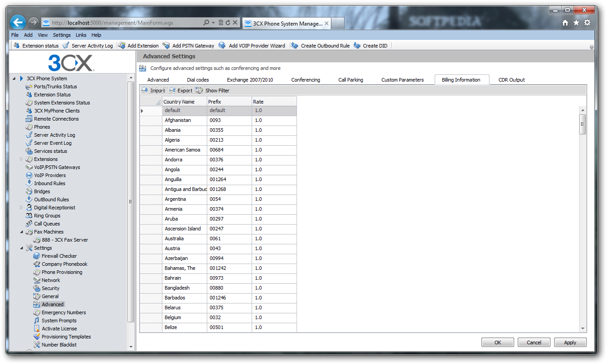Open the Settings menu
Screen dimensions: 607x364
click(62, 35)
